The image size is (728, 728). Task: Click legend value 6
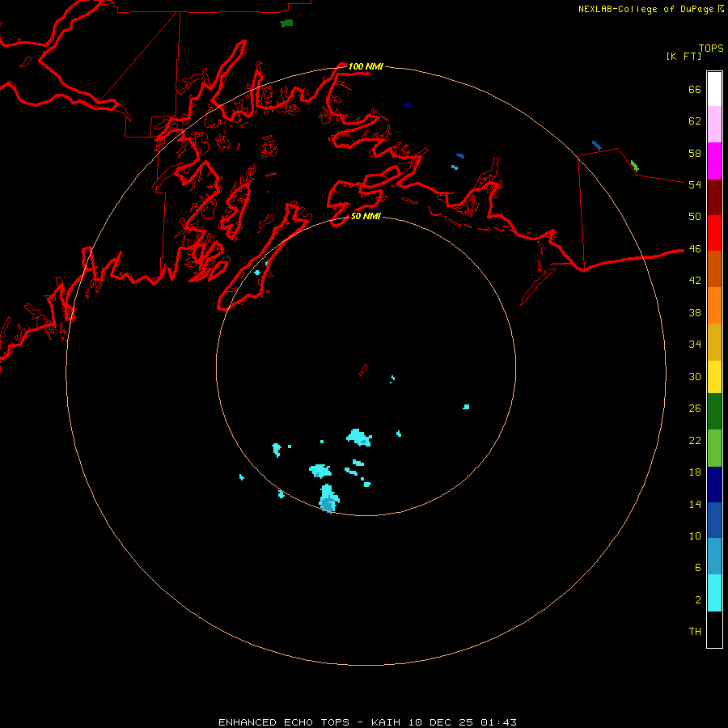tap(697, 568)
